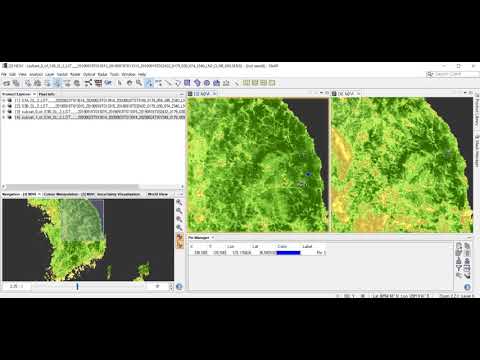Screen dimensions: 480x360
Task: Click Navigation zoom actual pixel icon
Action: (179, 219)
